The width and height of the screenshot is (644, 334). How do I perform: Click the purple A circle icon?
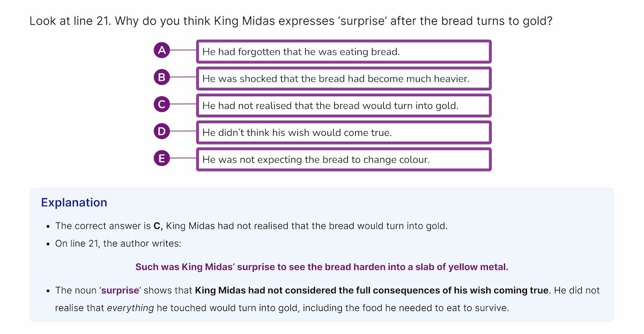(x=162, y=50)
